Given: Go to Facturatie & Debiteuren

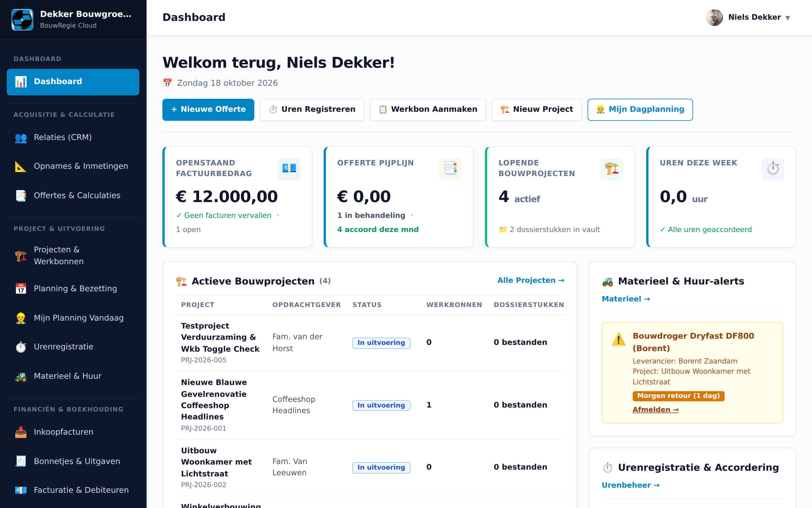Looking at the screenshot, I should 73,490.
